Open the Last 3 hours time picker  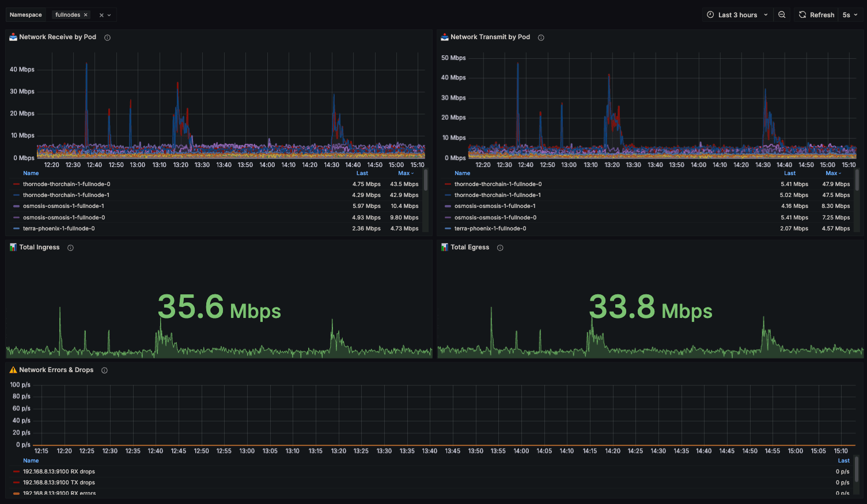point(737,15)
